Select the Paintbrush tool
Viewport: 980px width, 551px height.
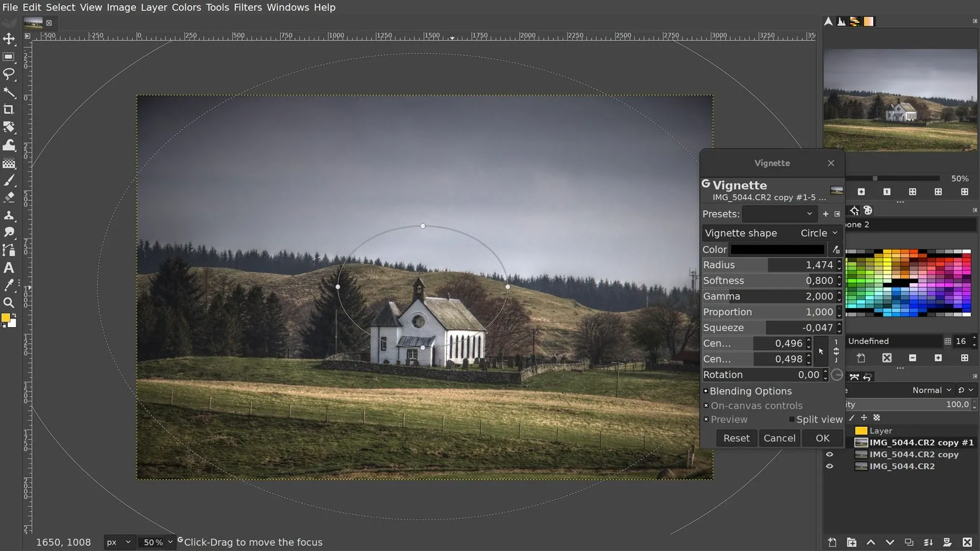click(9, 180)
